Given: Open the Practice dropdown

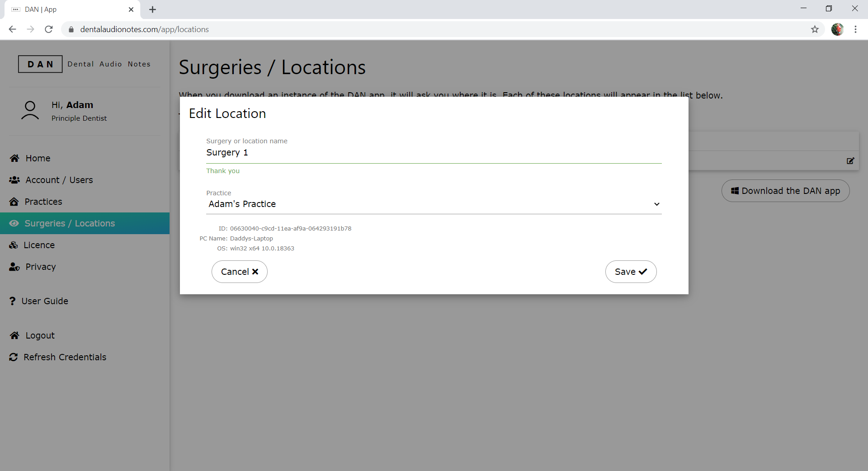Looking at the screenshot, I should pos(433,204).
